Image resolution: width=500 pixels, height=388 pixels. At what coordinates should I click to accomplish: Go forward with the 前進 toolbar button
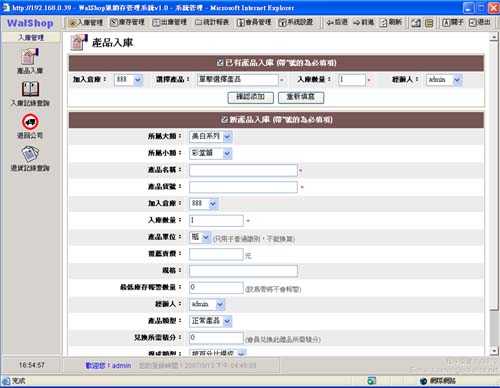click(x=363, y=22)
